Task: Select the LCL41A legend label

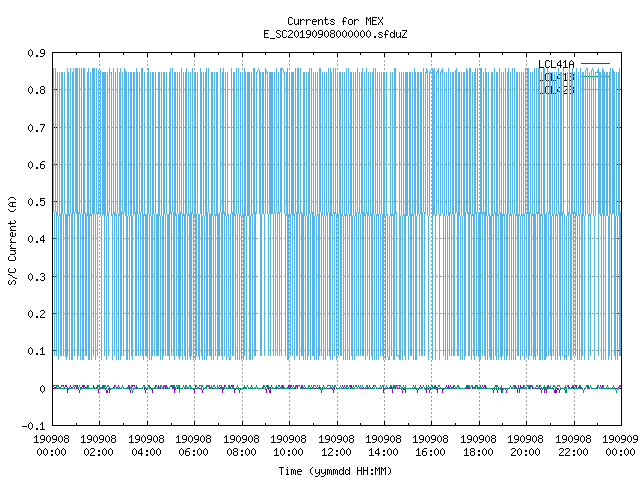Action: coord(556,64)
